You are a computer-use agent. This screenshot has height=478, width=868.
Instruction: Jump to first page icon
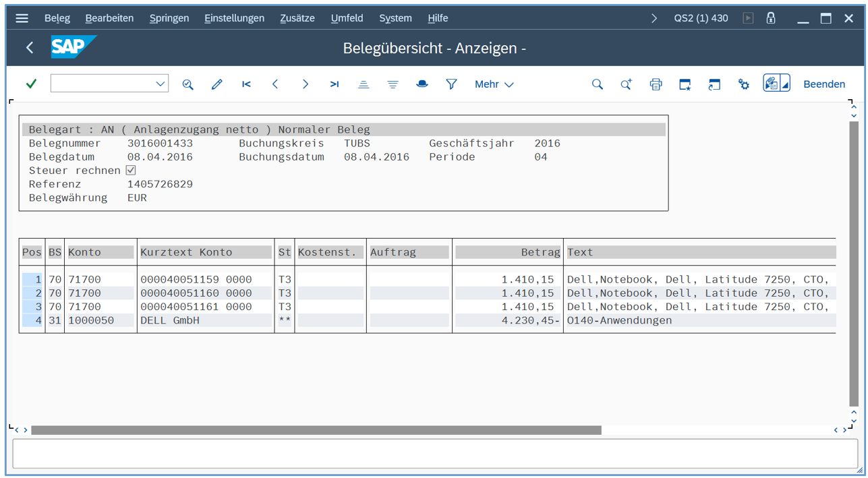tap(246, 84)
